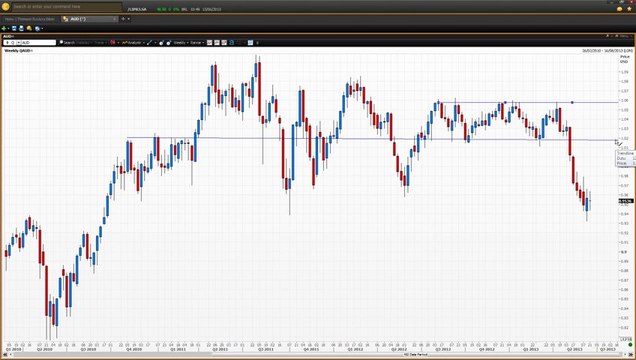Click the table view icon near toolbar end

point(250,43)
